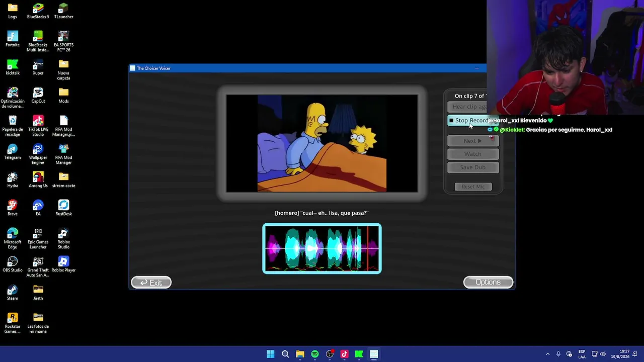Open the volume control in system tray

603,354
